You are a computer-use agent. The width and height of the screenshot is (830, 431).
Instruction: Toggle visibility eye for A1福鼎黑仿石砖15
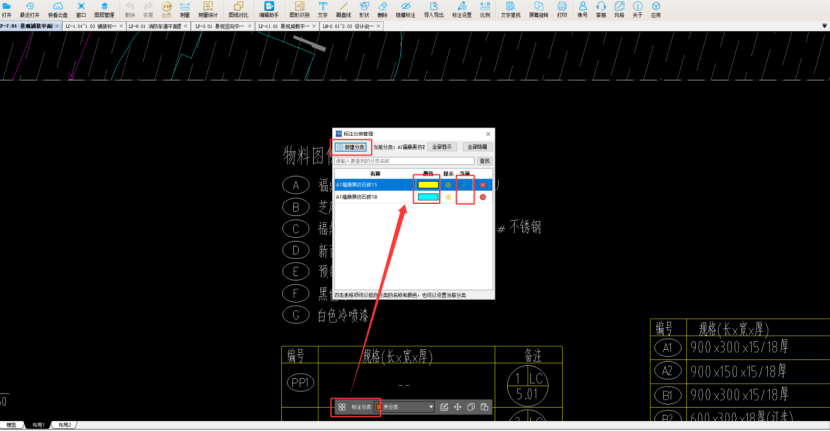[x=448, y=185]
